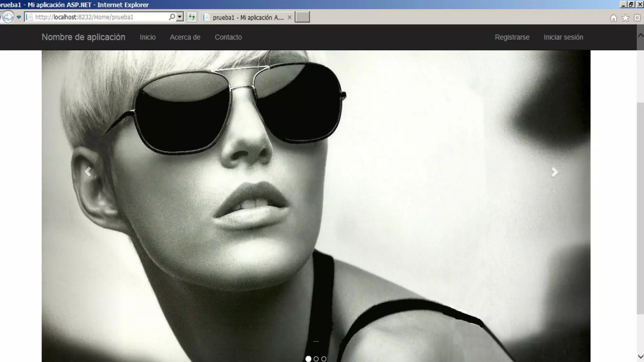Open the Home page icon
This screenshot has width=644, height=362.
point(613,18)
